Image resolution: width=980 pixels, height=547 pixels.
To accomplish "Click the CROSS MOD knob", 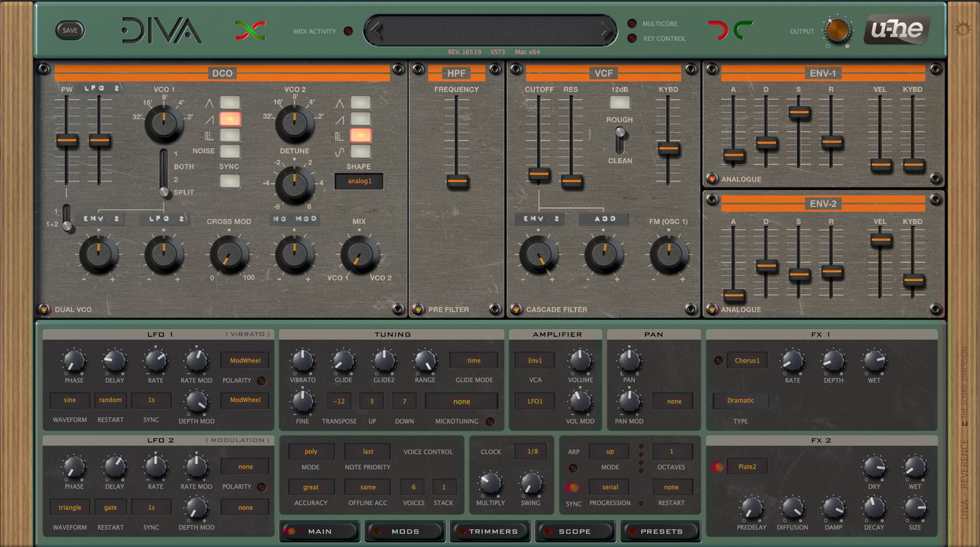I will (229, 254).
